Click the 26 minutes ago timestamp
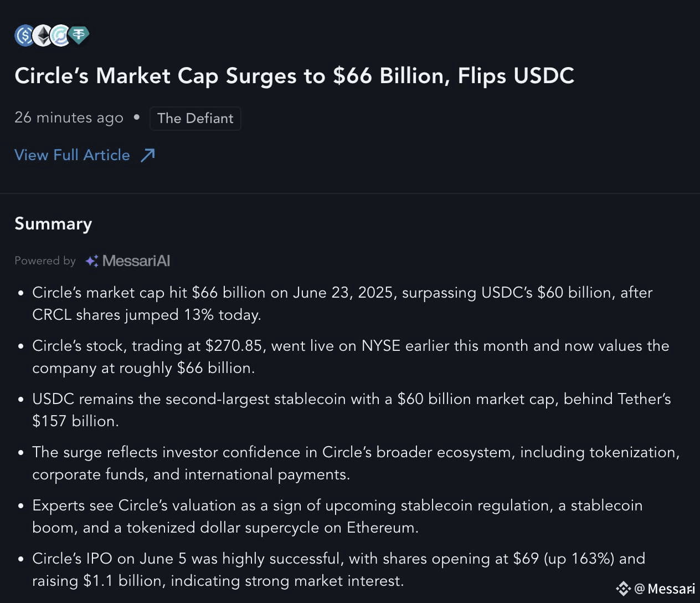This screenshot has height=603, width=700. tap(69, 118)
